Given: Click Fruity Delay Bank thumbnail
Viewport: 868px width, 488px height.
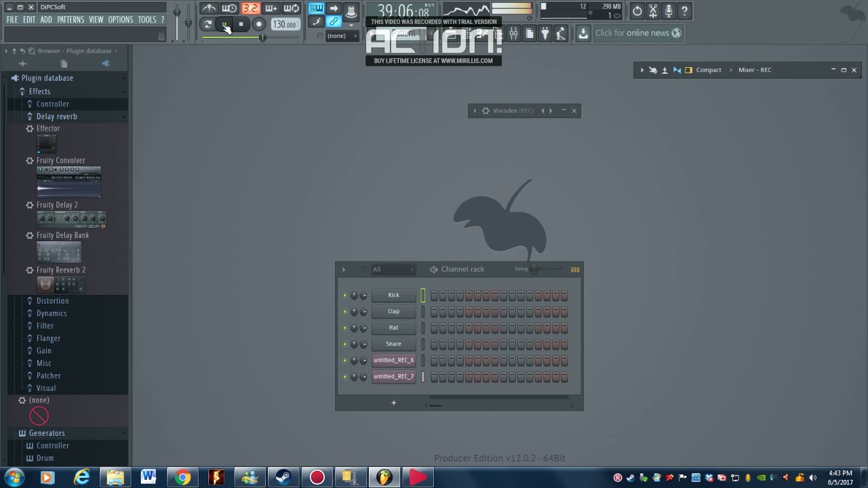Looking at the screenshot, I should click(59, 252).
